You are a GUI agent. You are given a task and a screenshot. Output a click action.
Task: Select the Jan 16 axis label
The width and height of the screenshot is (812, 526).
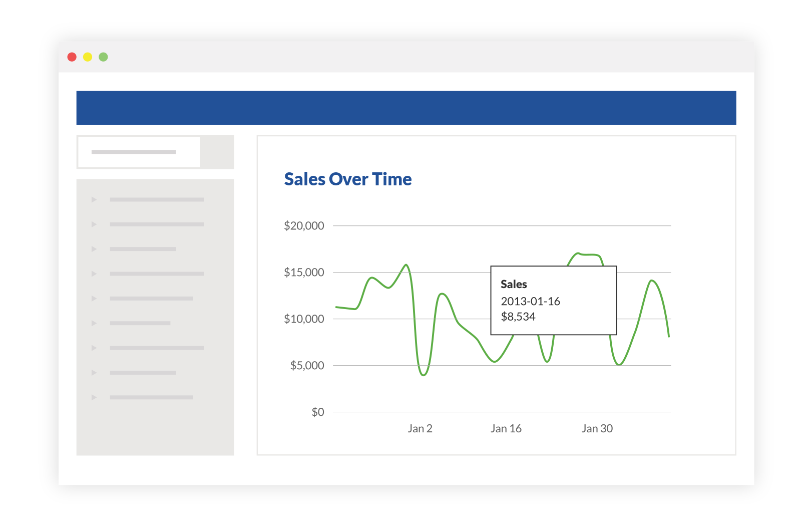[507, 428]
